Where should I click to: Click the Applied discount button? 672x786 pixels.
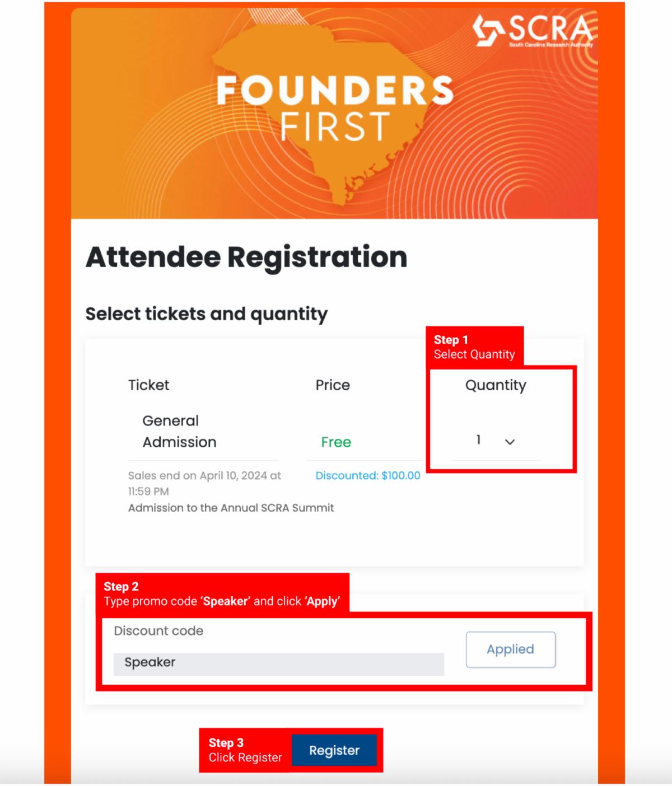click(510, 649)
